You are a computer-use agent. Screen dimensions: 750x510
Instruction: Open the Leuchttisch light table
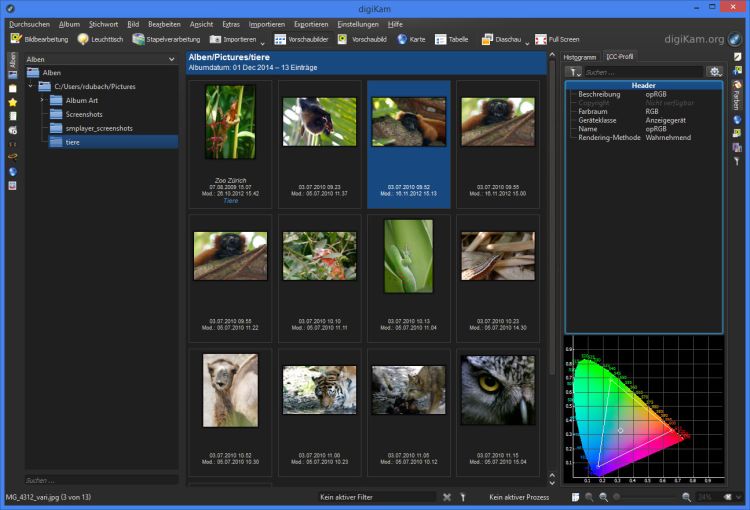(x=101, y=39)
